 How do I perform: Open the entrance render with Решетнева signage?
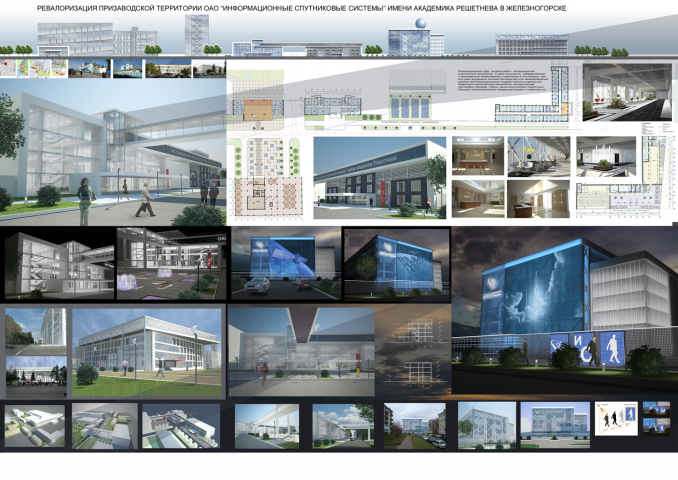[x=379, y=177]
